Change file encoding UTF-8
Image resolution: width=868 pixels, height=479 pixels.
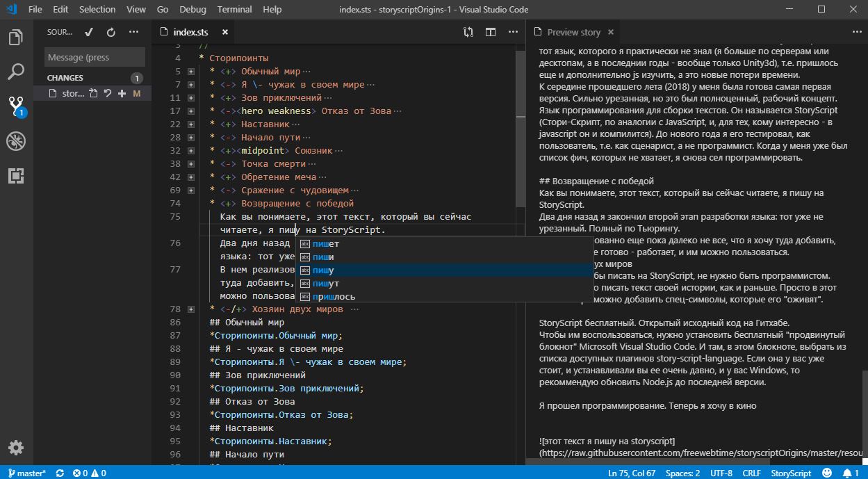(720, 473)
